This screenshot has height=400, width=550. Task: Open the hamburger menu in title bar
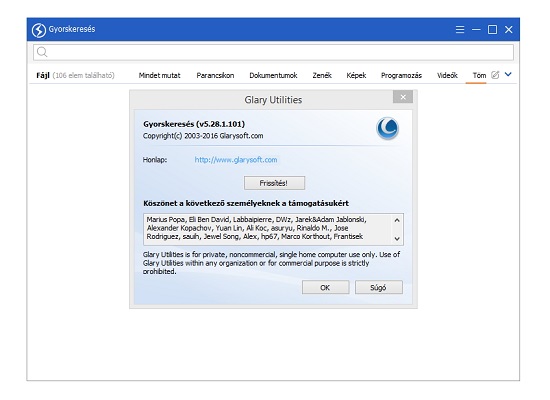(460, 30)
